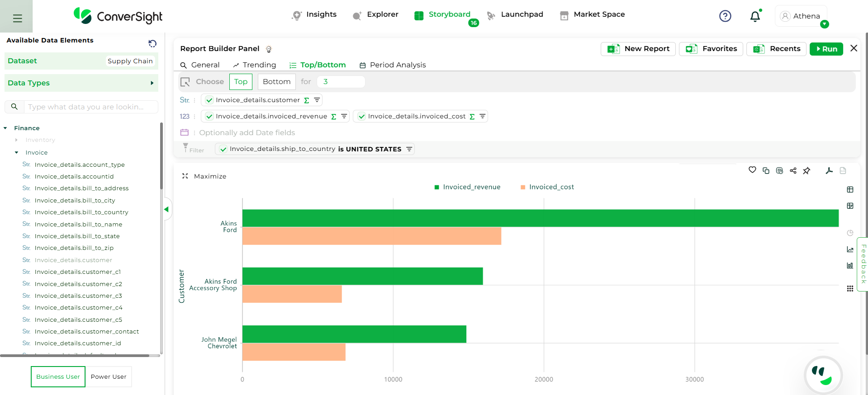Screen dimensions: 868x395
Task: Click the heart icon to favorite the chart
Action: coord(752,170)
